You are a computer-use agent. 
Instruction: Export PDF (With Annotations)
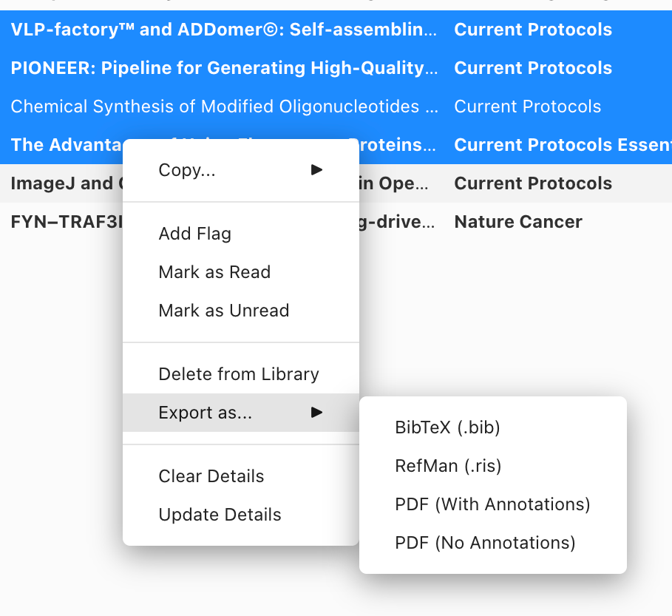point(492,504)
